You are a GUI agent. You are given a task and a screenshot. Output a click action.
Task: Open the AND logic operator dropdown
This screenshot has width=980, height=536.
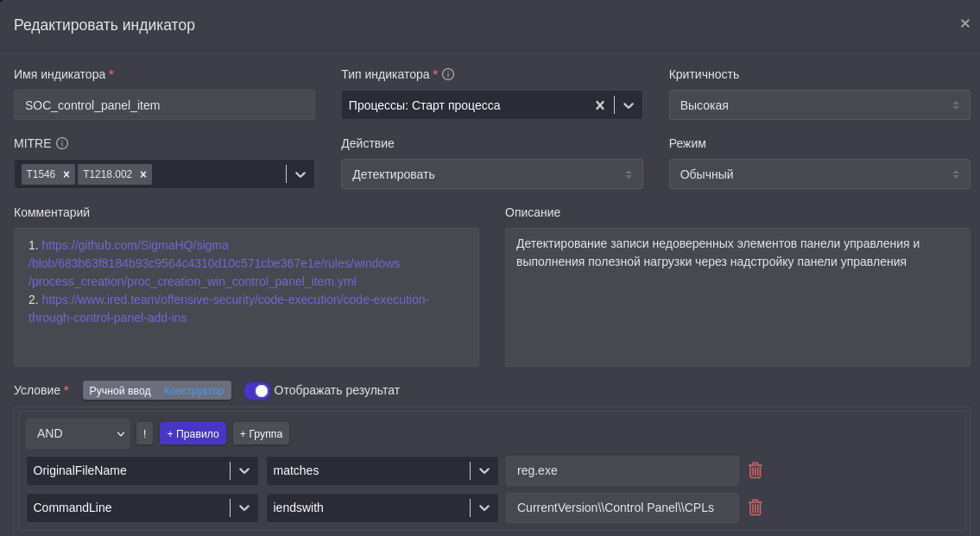(78, 433)
